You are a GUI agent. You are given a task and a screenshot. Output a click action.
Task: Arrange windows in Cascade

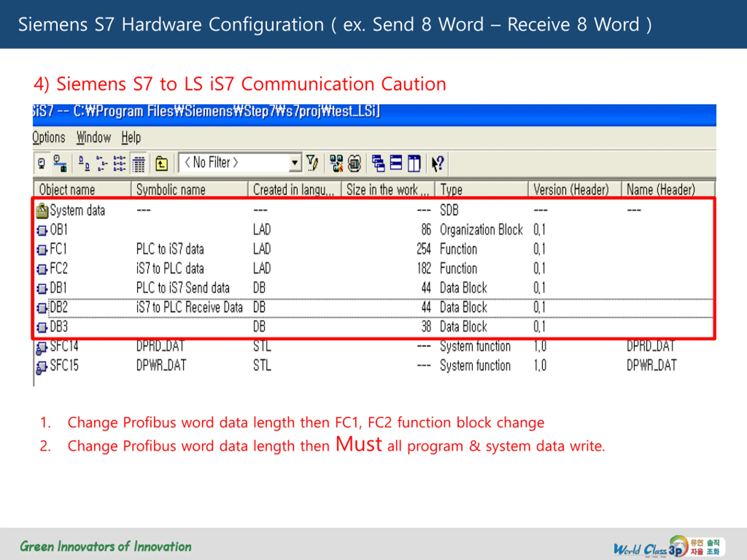click(x=378, y=163)
